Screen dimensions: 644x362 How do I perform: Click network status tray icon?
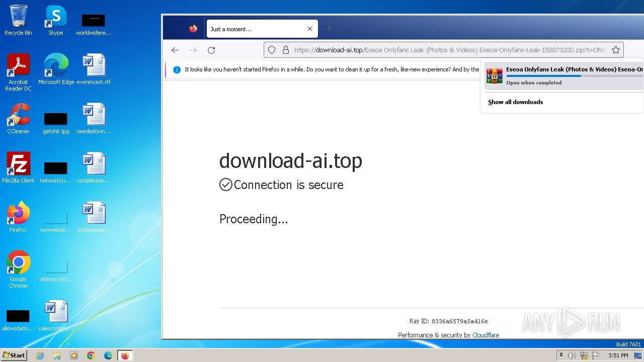click(584, 355)
